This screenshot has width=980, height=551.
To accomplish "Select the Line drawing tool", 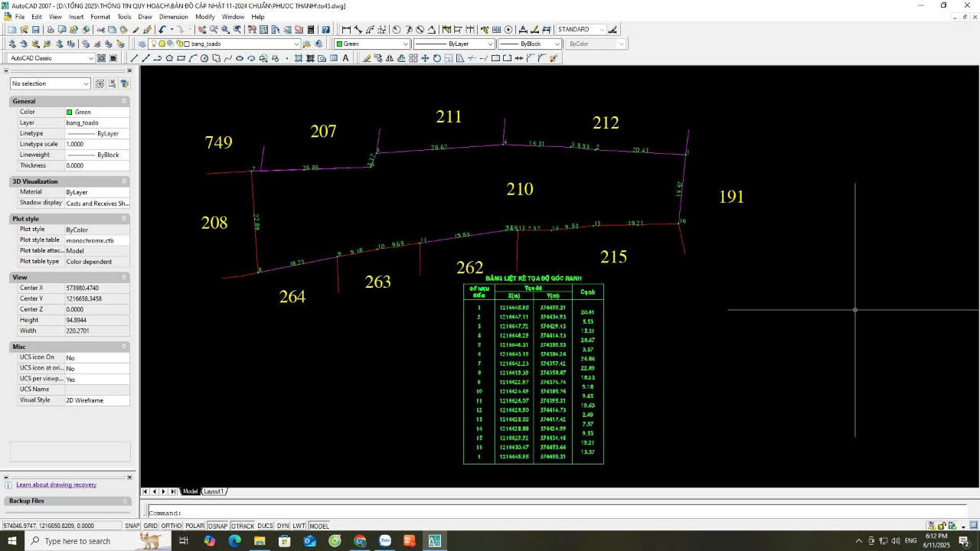I will point(135,58).
